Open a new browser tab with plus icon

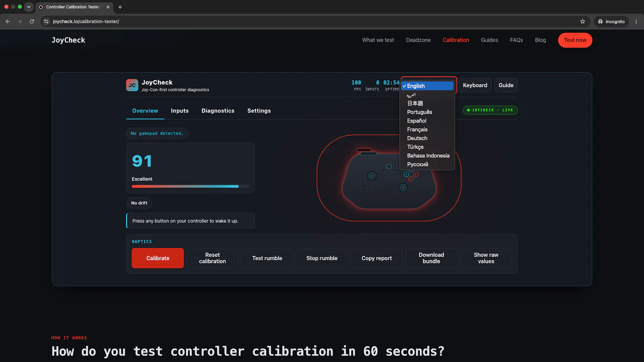click(120, 7)
